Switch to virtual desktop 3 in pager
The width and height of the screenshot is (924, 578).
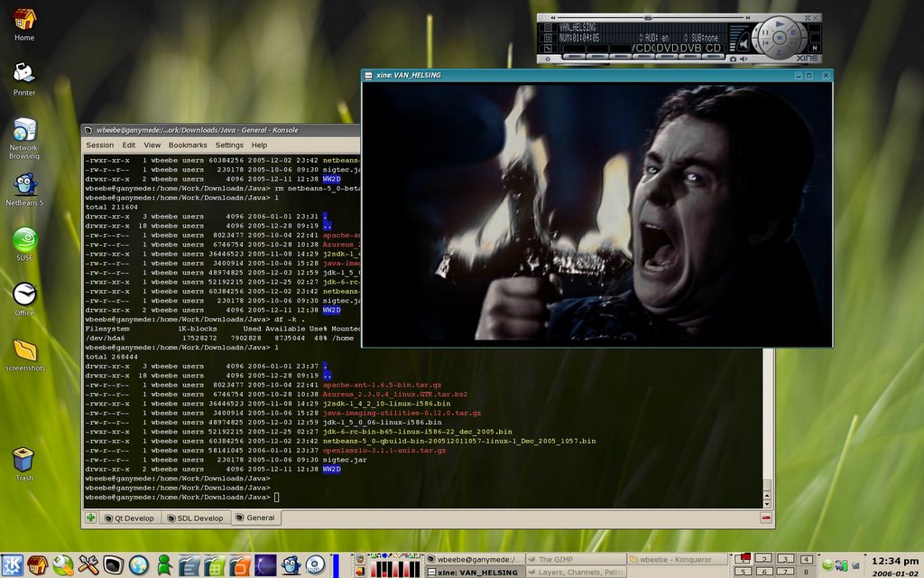pos(786,558)
